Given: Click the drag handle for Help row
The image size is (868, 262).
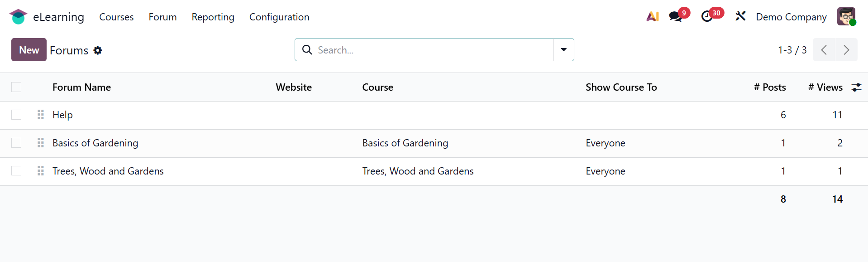Looking at the screenshot, I should (41, 115).
